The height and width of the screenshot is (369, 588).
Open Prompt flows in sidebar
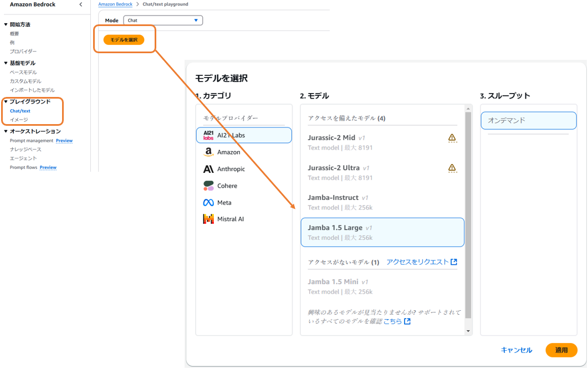click(23, 168)
